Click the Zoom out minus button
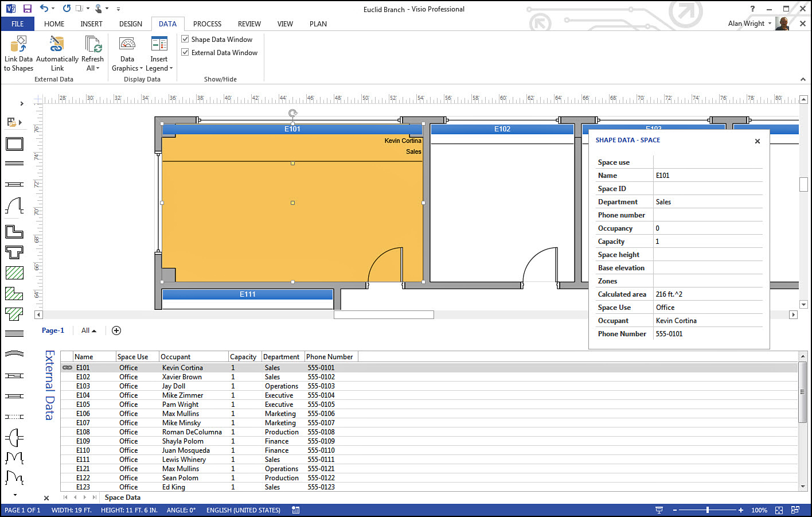 pos(675,510)
